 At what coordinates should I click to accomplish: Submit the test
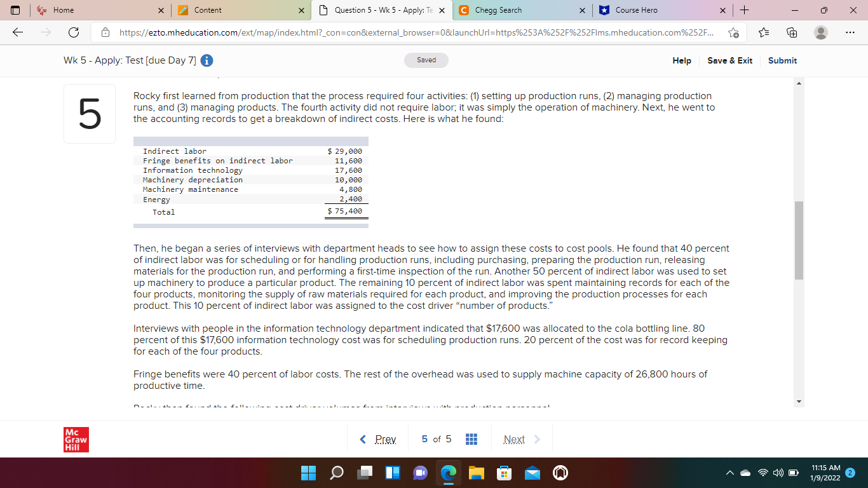(x=782, y=60)
